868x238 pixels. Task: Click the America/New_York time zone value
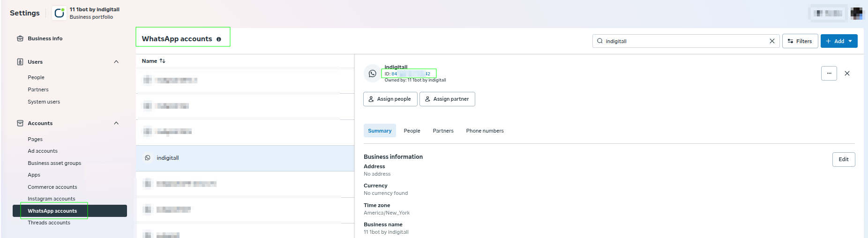[x=387, y=213]
